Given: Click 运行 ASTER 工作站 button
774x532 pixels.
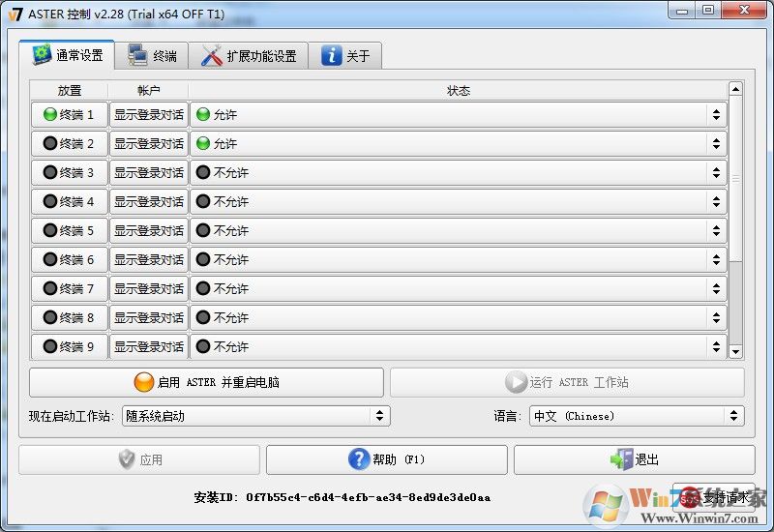Looking at the screenshot, I should click(x=567, y=382).
